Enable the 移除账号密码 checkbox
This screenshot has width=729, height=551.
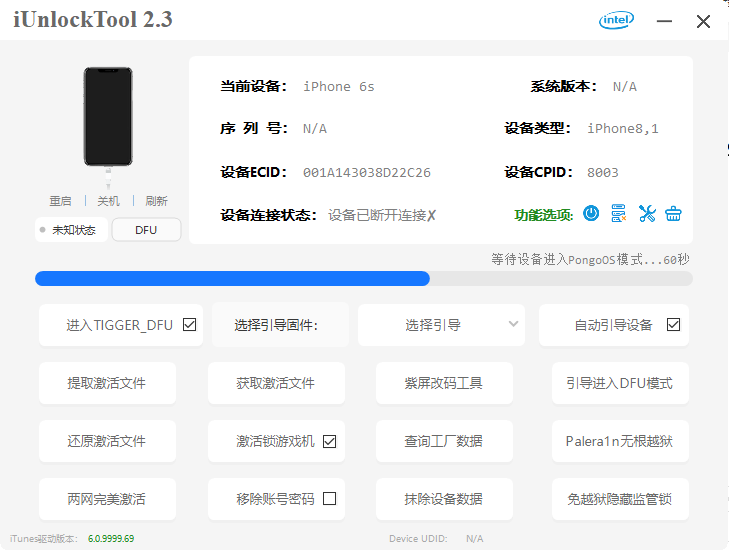[329, 498]
